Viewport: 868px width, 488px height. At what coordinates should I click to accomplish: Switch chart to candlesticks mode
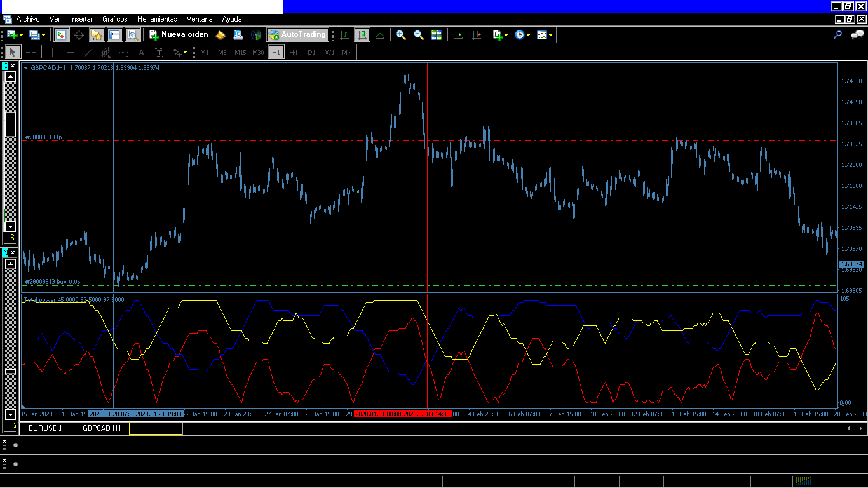click(x=362, y=35)
